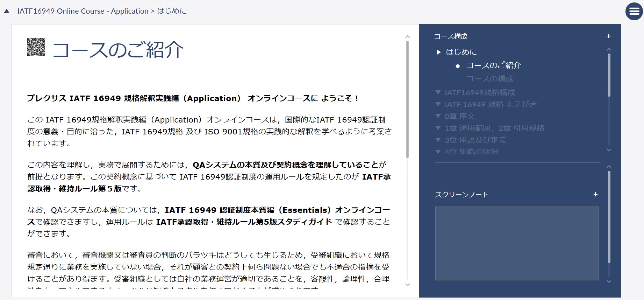The height and width of the screenshot is (300, 644).
Task: Expand the コース構成 panel plus icon
Action: point(609,36)
